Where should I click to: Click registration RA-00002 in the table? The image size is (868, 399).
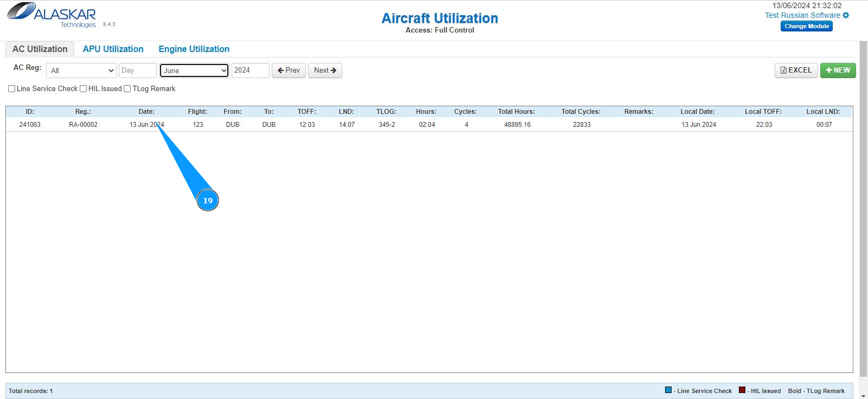83,125
